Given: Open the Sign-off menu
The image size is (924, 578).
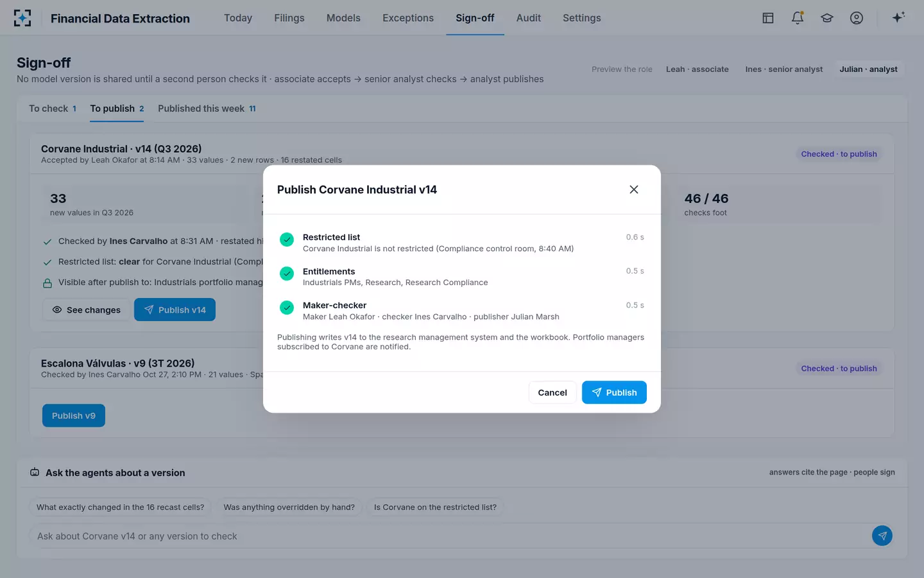Looking at the screenshot, I should (475, 18).
